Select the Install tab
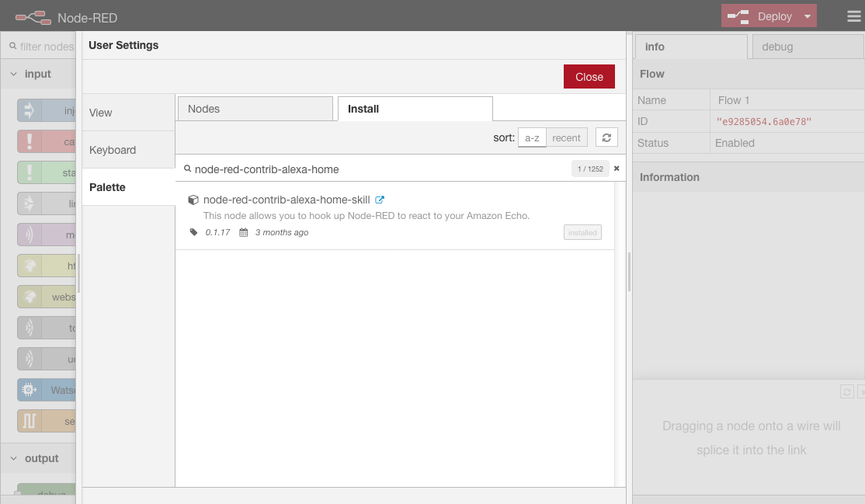 415,109
